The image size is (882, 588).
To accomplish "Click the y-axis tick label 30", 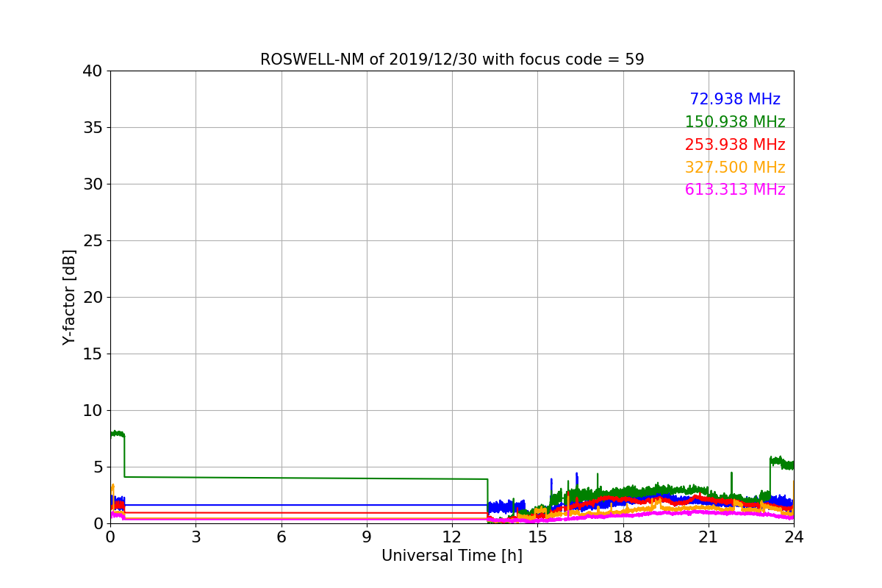I will point(93,184).
